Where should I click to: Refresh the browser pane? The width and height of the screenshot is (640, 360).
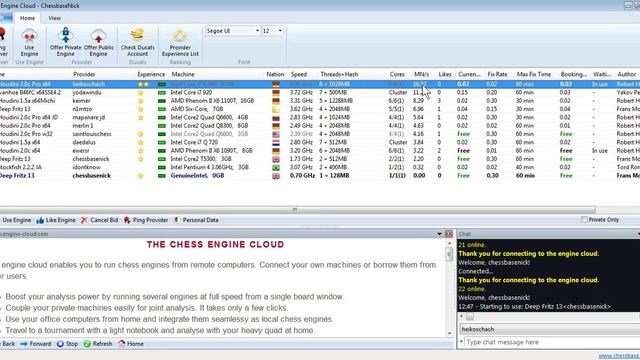(x=98, y=344)
